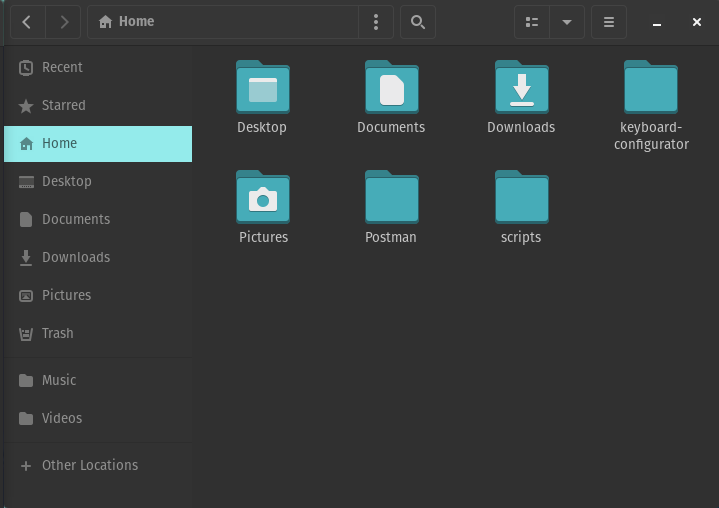Open the search magnifier icon

pos(418,22)
